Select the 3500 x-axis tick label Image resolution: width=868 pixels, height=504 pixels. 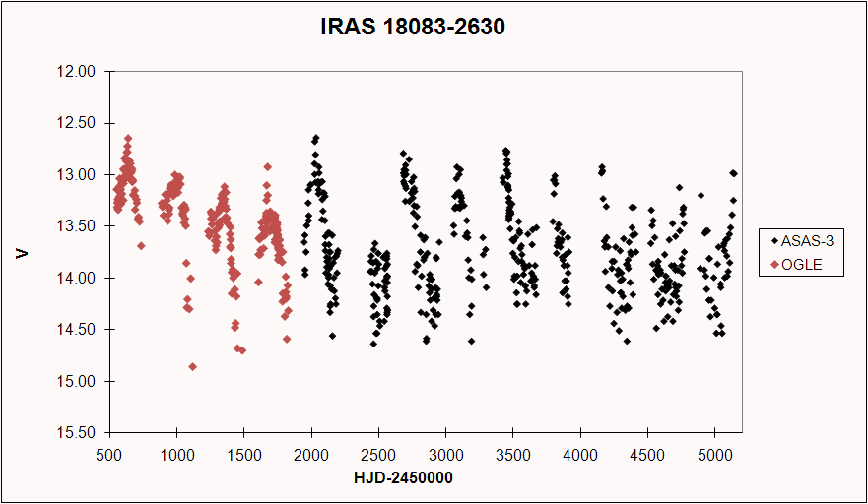pos(512,455)
